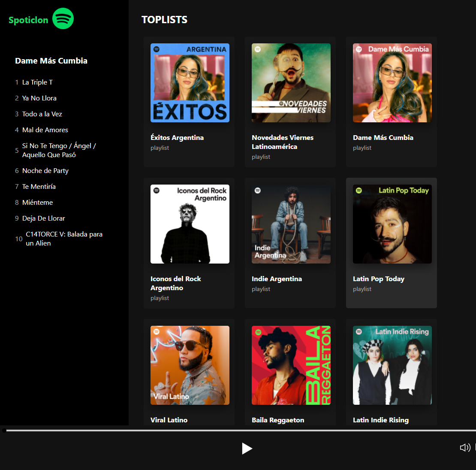Play track Si No Te Tengo / Ángel

click(59, 150)
